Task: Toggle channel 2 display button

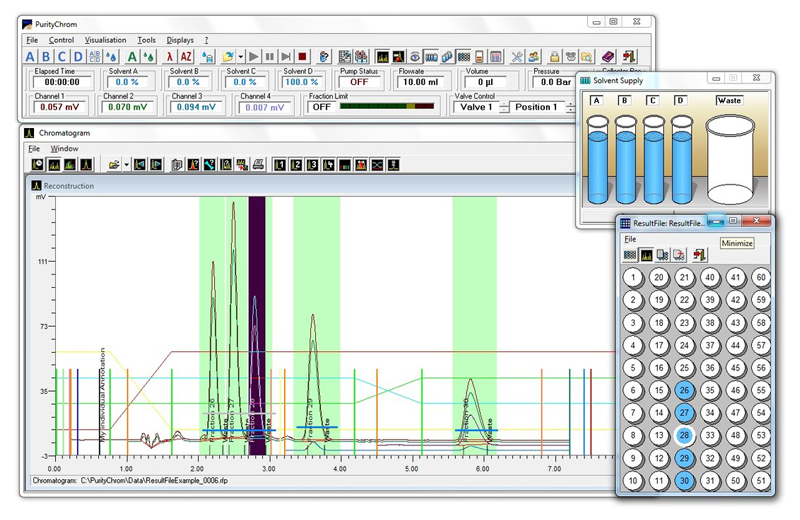Action: pyautogui.click(x=296, y=164)
